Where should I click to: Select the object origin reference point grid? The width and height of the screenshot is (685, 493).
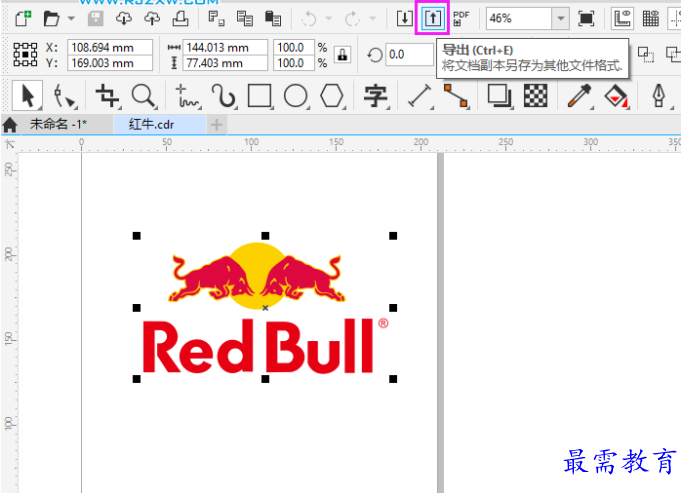[25, 55]
